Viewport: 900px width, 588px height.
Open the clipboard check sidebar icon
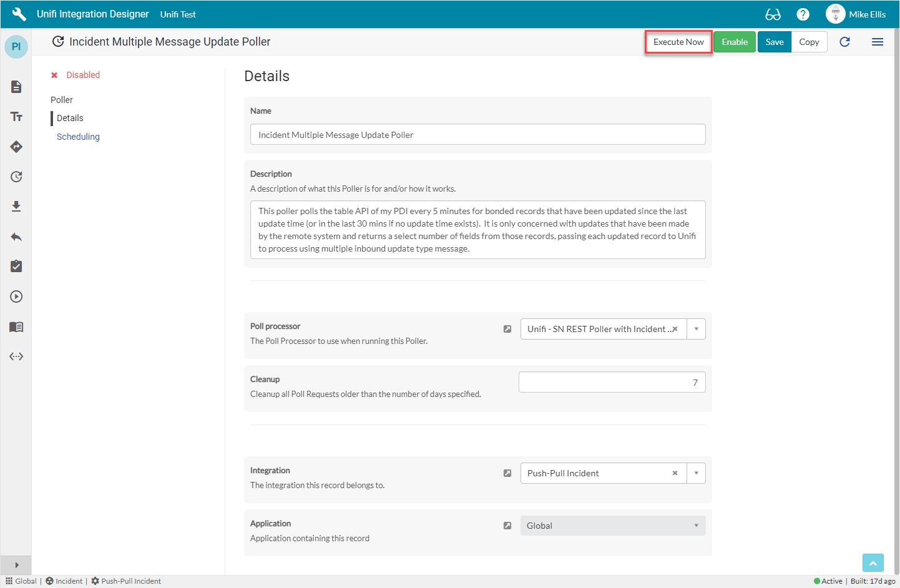pos(16,267)
